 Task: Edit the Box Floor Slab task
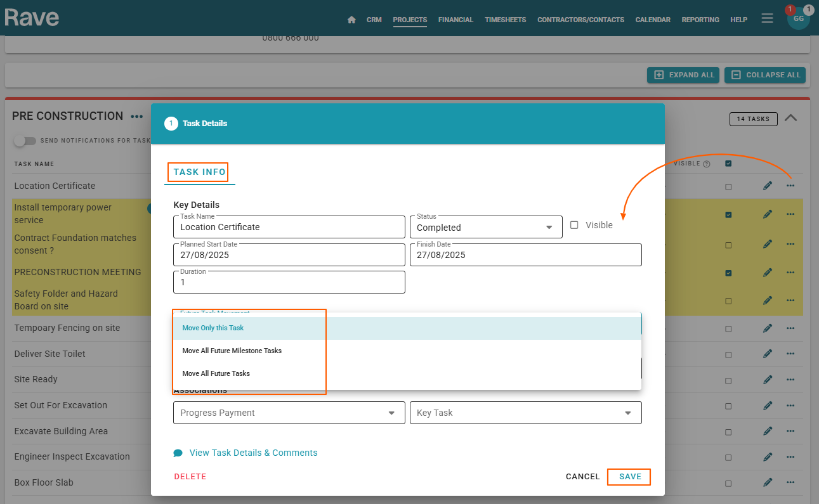pos(768,482)
